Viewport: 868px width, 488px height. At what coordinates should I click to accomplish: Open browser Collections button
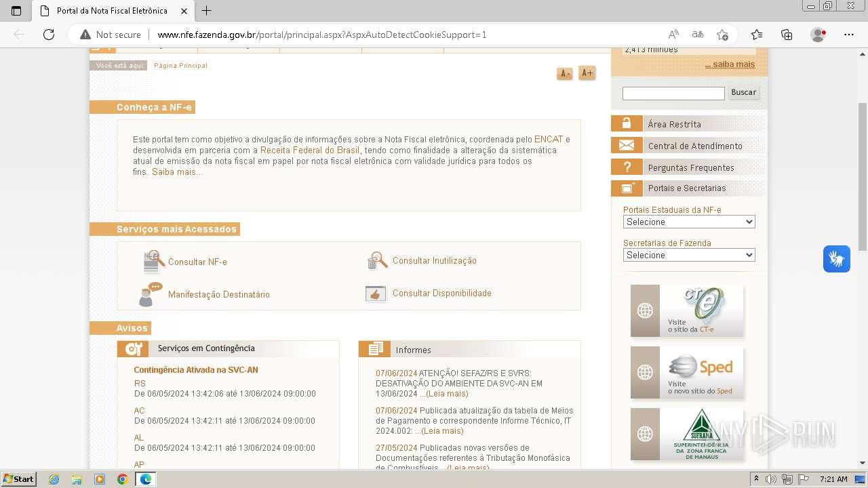point(787,35)
